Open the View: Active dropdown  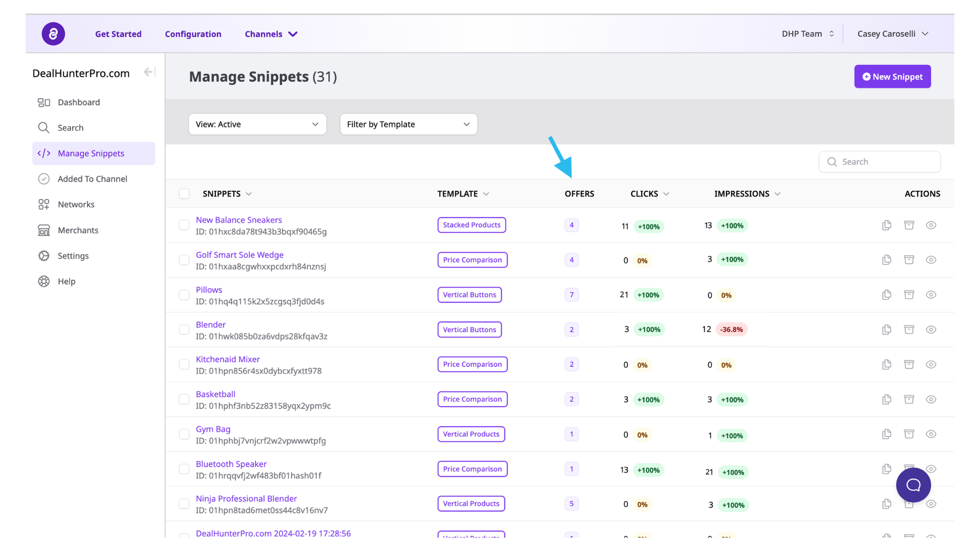tap(257, 124)
